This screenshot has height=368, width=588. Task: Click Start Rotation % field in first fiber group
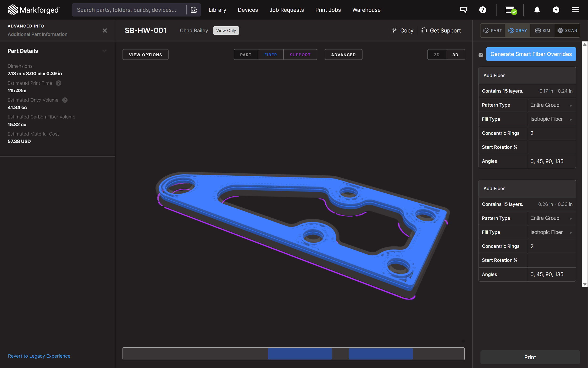(x=551, y=147)
